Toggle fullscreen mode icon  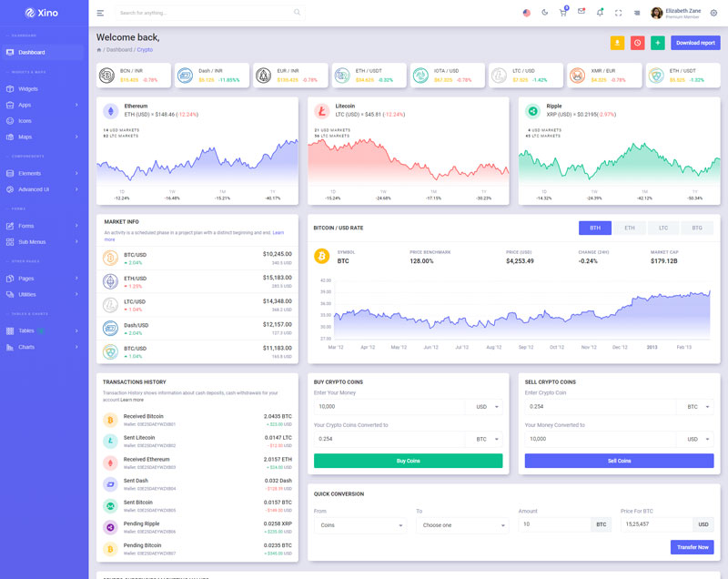(619, 13)
